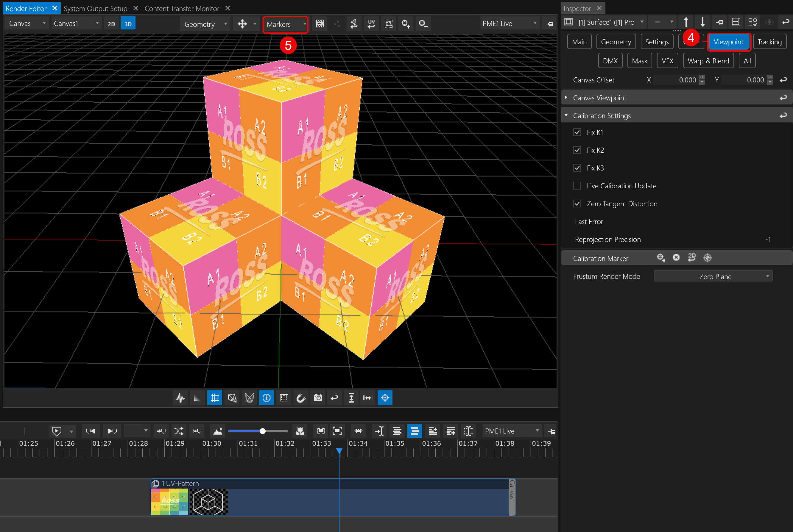Click the Settings button in Inspector
Image resolution: width=793 pixels, height=532 pixels.
point(657,42)
